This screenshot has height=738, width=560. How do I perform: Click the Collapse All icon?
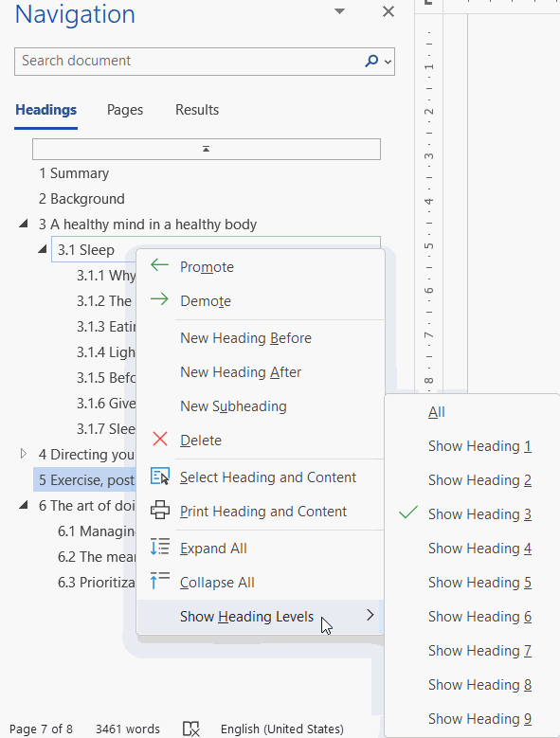coord(160,581)
